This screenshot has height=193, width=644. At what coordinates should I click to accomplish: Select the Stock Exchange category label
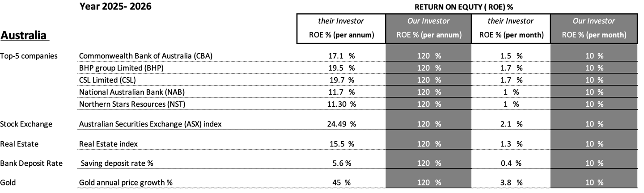[26, 124]
